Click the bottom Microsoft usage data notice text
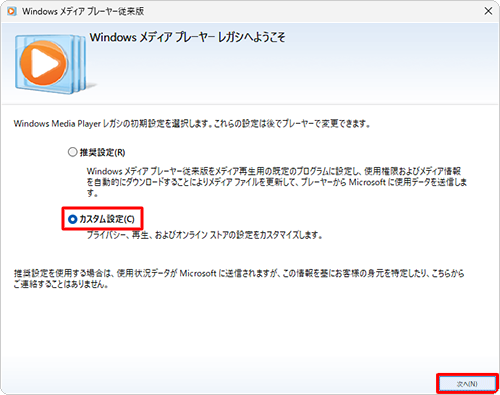Image resolution: width=500 pixels, height=395 pixels. [239, 279]
